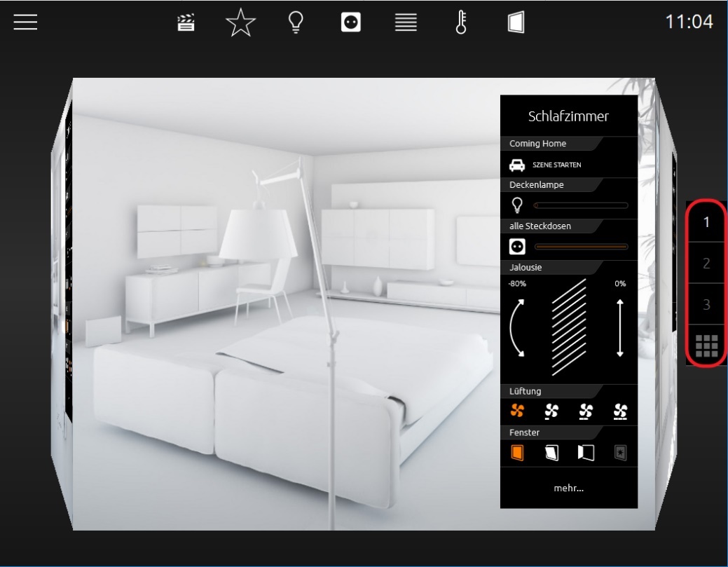
Task: Open the scenes clapperboard category
Action: [x=186, y=22]
